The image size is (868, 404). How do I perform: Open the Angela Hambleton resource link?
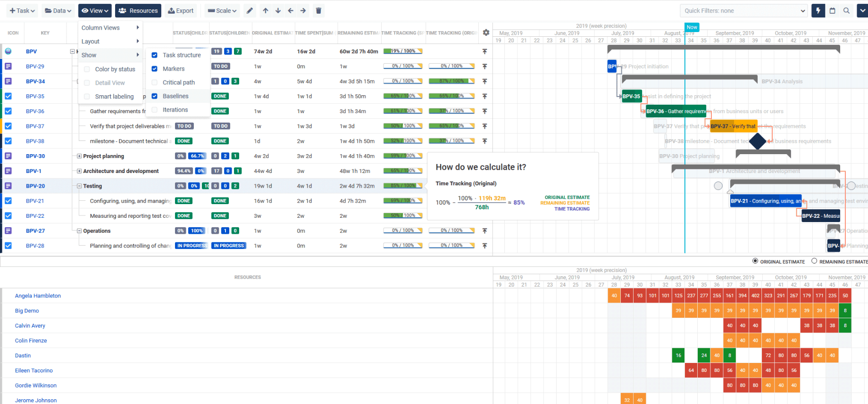(38, 296)
